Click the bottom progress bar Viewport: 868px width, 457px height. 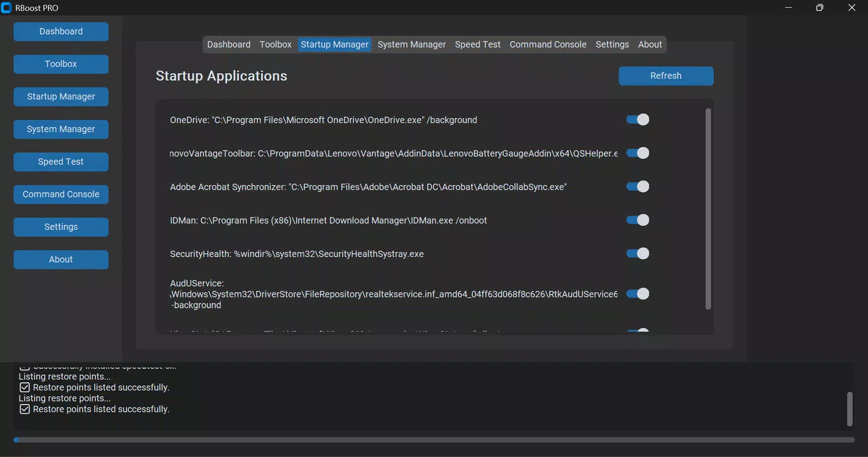[x=434, y=440]
